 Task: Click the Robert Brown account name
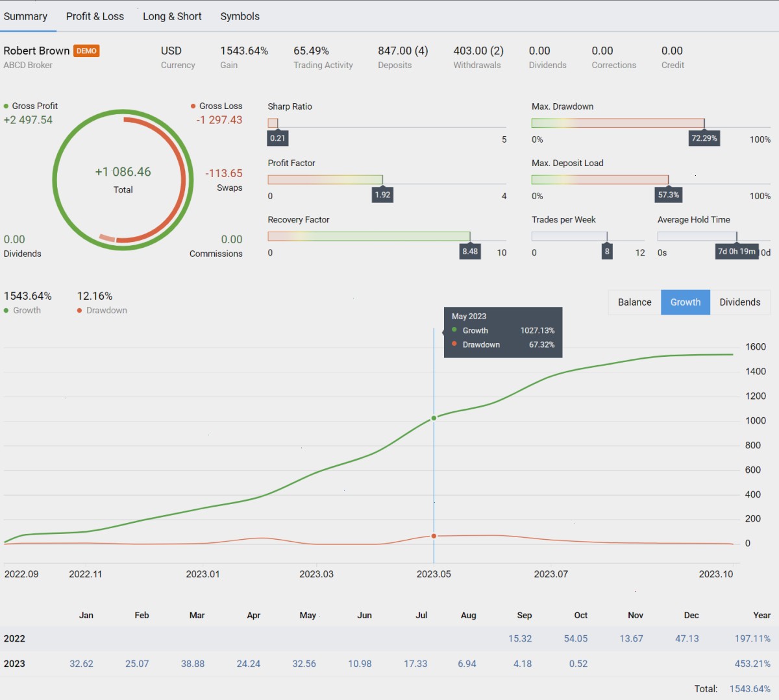coord(36,51)
